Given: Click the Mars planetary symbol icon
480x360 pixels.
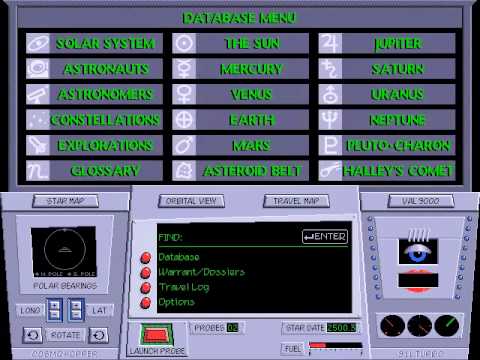Looking at the screenshot, I should coord(184,145).
